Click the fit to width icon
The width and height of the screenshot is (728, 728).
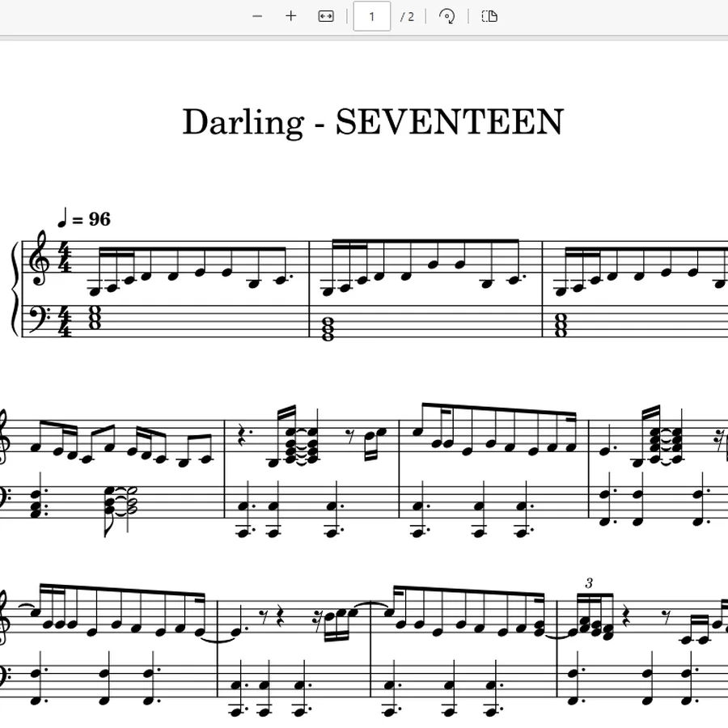326,17
